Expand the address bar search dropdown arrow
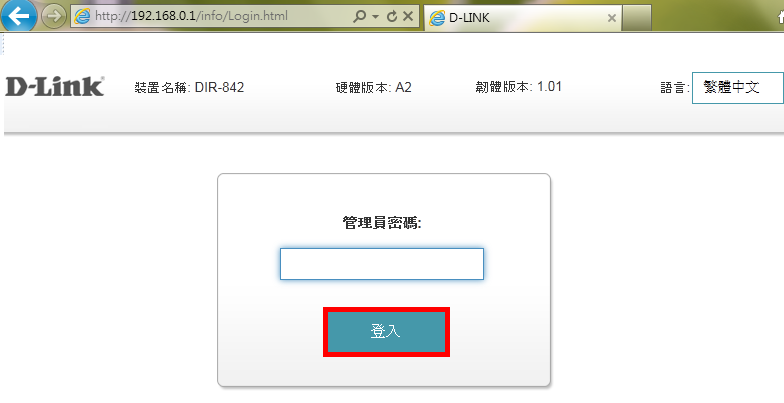 (376, 16)
